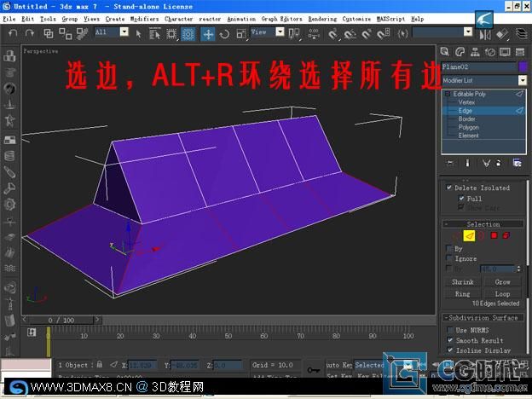Toggle the Delete Isolated checkbox

pos(449,188)
